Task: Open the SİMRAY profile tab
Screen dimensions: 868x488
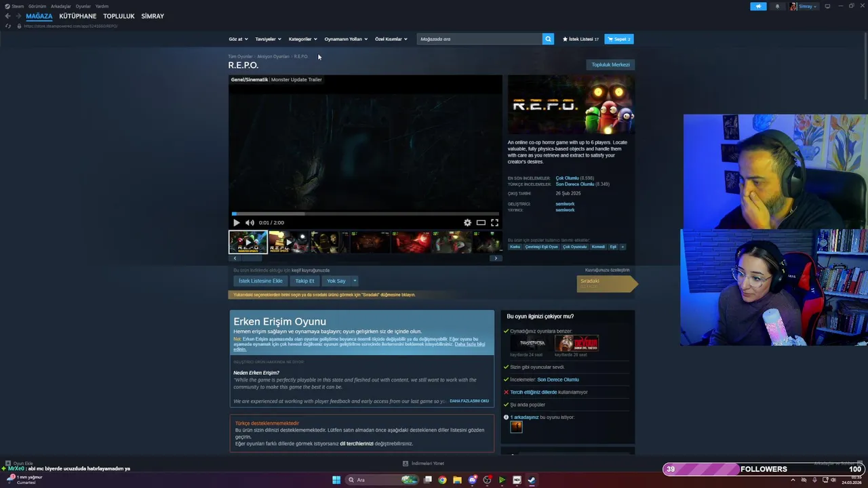Action: click(153, 16)
